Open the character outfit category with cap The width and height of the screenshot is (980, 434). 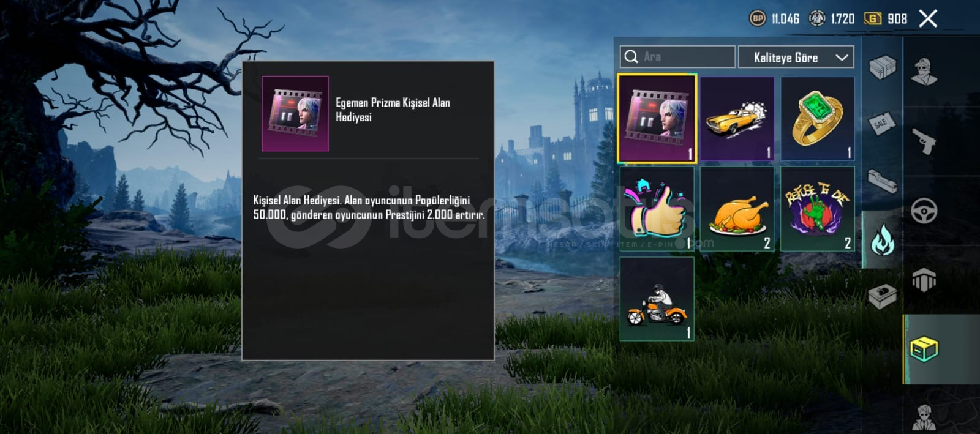tap(924, 72)
